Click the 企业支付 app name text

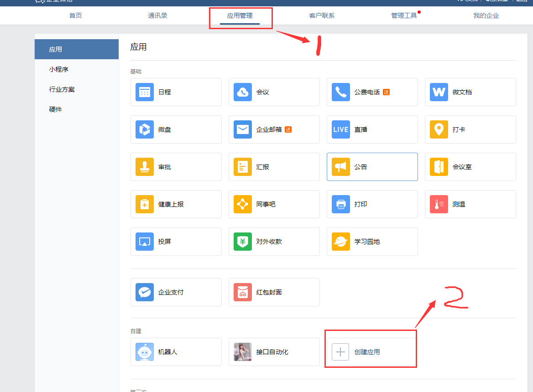[171, 292]
